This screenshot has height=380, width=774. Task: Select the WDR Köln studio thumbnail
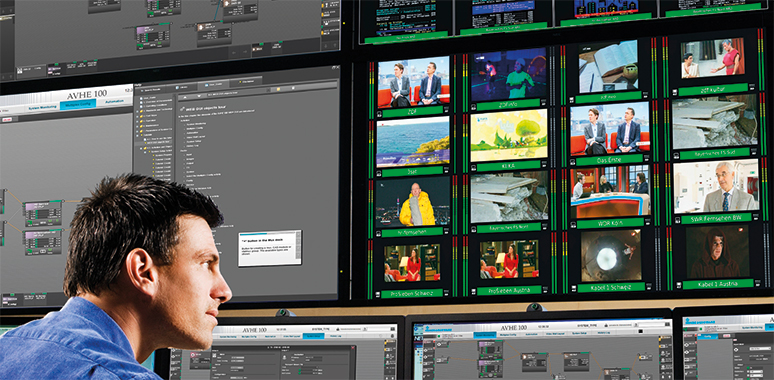click(x=610, y=191)
